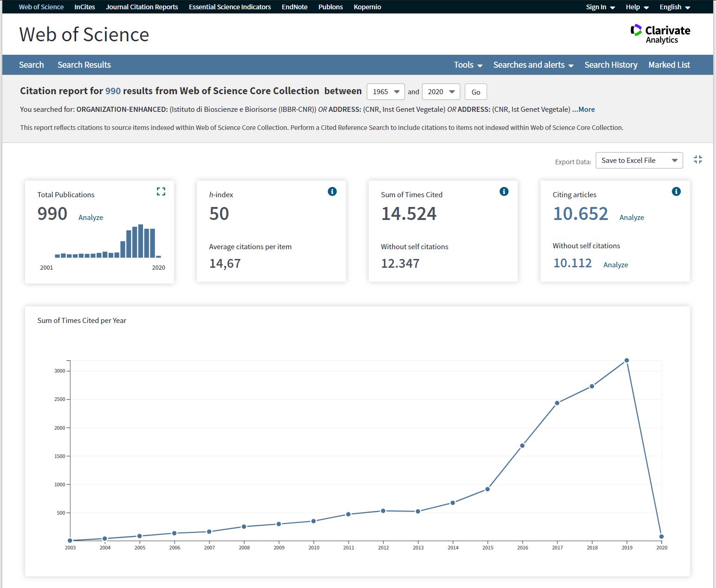Click the 2019 data point on the chart

click(x=627, y=360)
